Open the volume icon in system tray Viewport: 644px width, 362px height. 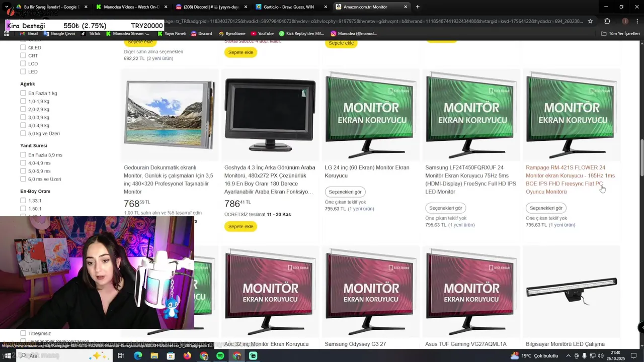click(x=600, y=355)
